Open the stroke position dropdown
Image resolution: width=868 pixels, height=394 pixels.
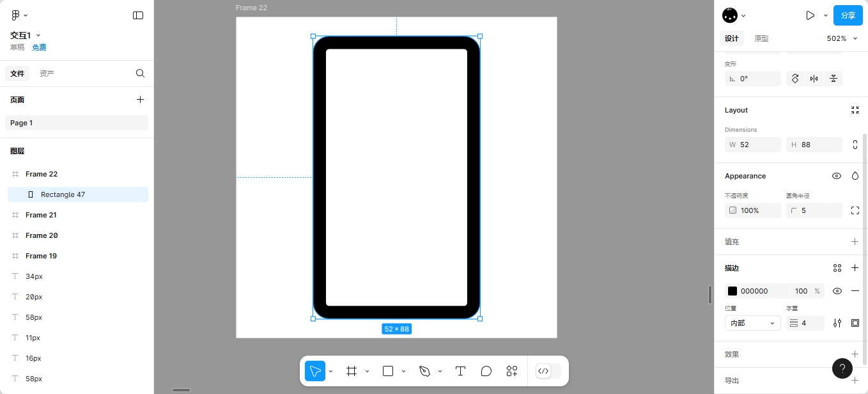pos(752,324)
